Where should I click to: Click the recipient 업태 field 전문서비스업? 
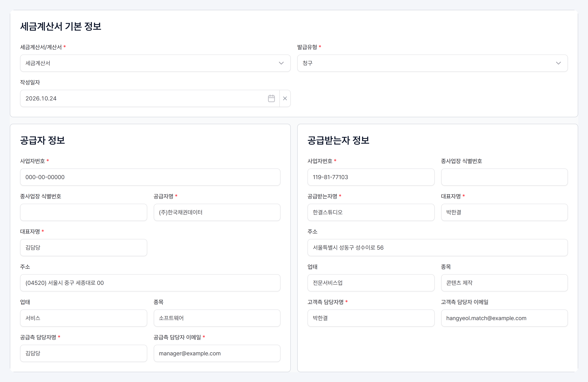(x=371, y=283)
